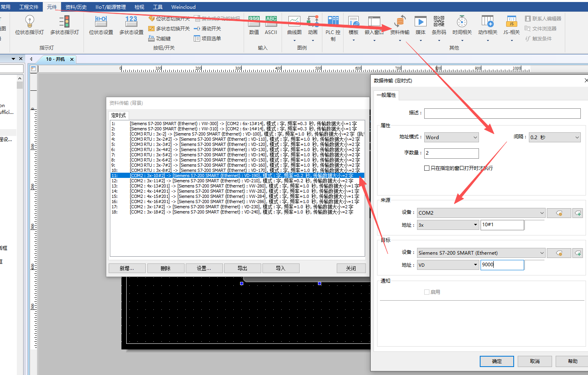Open the IIoT/能源管理 ribbon tab
This screenshot has width=588, height=375.
click(x=111, y=7)
